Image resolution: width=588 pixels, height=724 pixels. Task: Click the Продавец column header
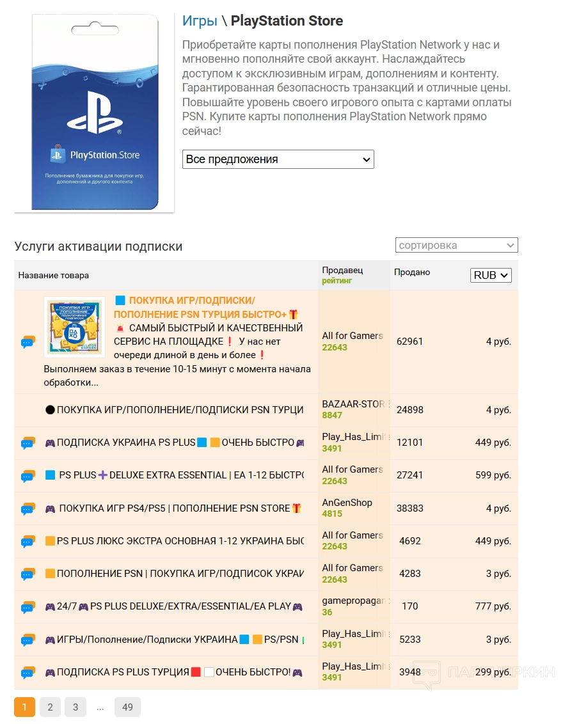[x=342, y=270]
